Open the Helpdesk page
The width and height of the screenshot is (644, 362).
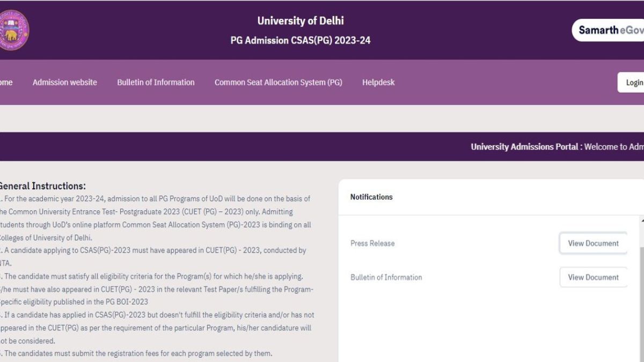tap(378, 82)
